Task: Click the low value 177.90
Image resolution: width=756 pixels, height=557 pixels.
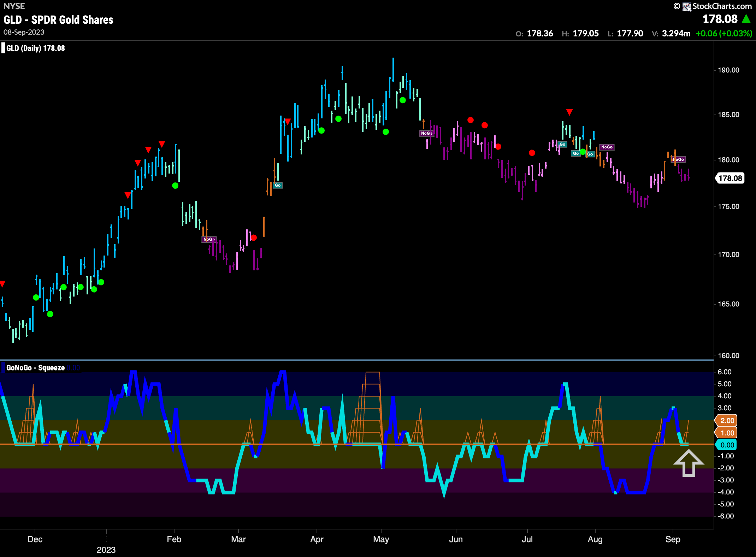Action: point(630,34)
